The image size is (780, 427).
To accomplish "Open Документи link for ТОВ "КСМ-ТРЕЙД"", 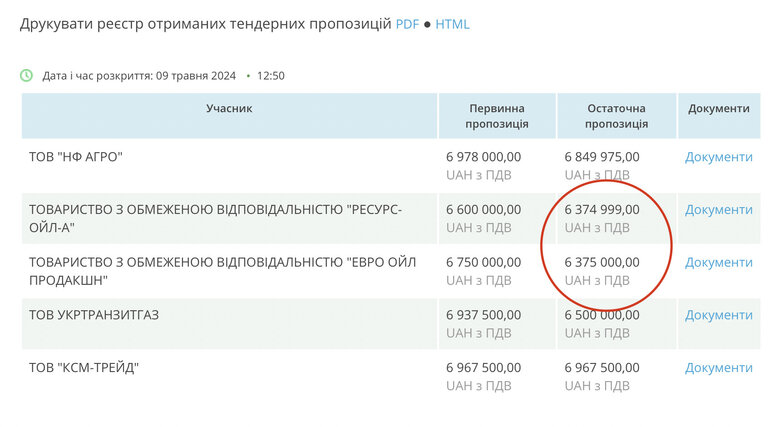I will (718, 368).
